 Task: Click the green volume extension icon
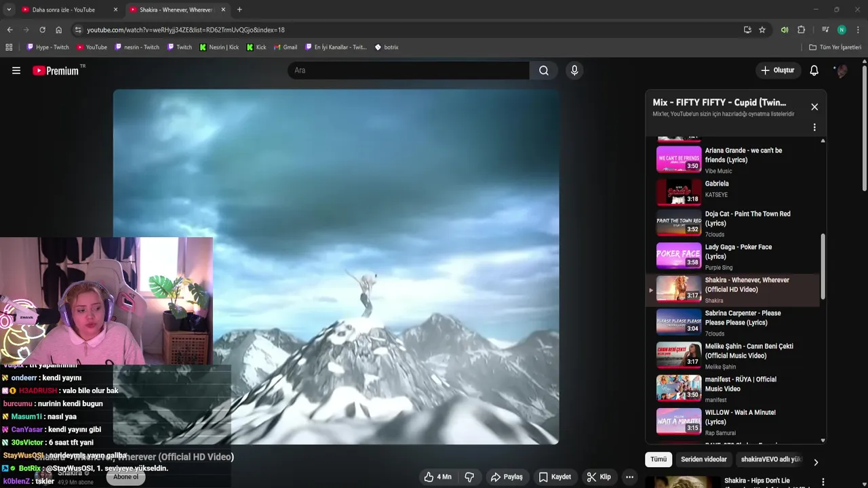point(785,30)
